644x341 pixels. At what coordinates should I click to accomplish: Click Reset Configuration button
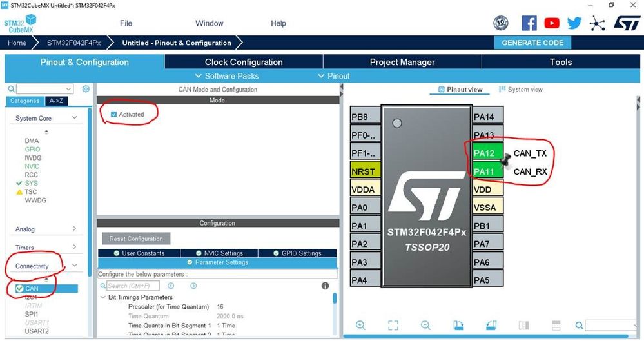136,239
